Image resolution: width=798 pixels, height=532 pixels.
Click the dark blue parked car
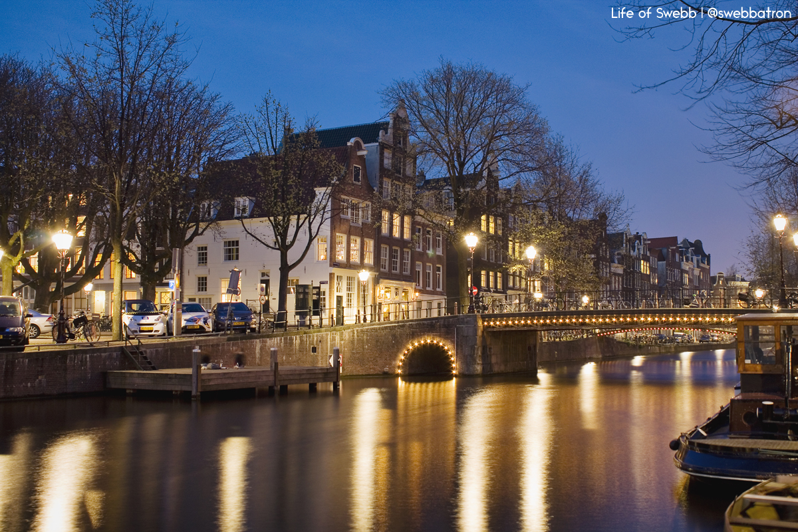click(x=232, y=317)
